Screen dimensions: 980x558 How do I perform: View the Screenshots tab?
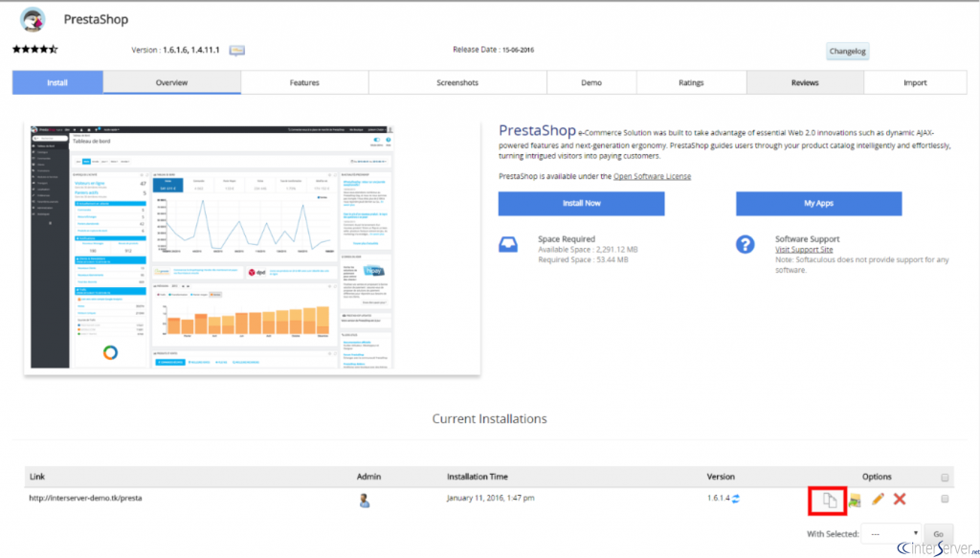coord(457,82)
